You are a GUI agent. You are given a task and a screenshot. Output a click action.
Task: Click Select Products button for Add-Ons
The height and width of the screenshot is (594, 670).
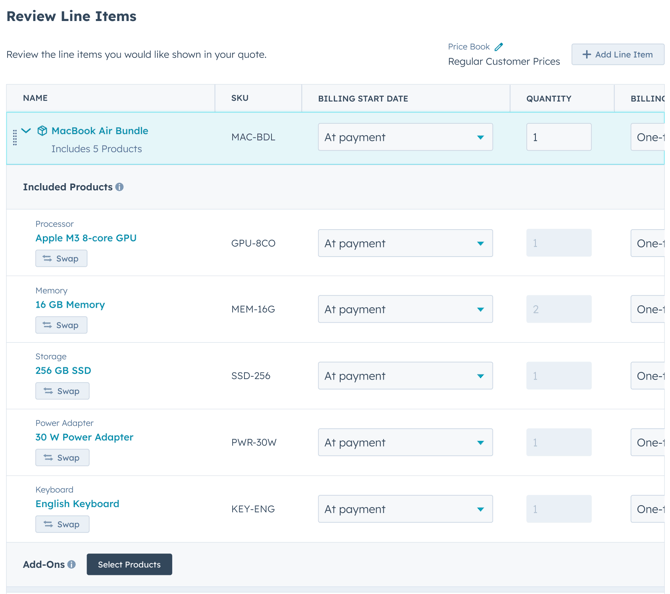pyautogui.click(x=129, y=565)
